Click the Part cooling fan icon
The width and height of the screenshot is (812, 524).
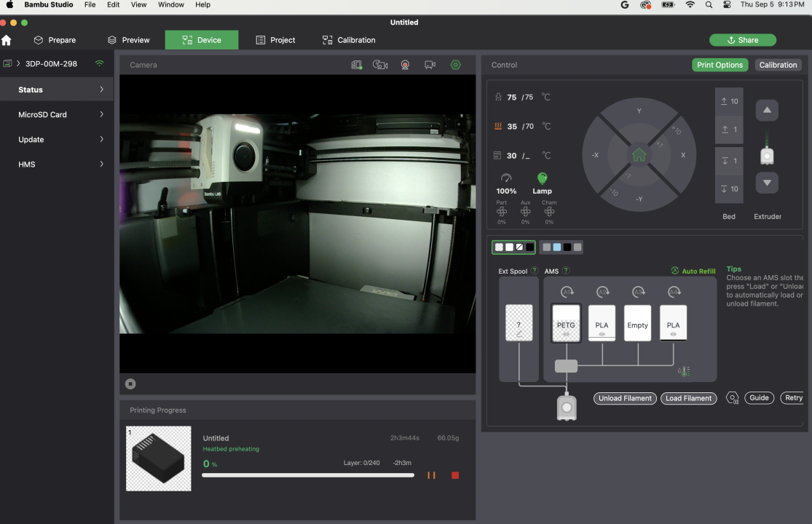click(502, 212)
